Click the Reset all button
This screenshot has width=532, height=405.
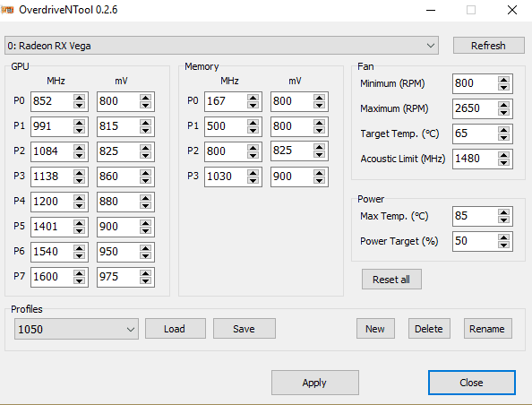click(391, 280)
